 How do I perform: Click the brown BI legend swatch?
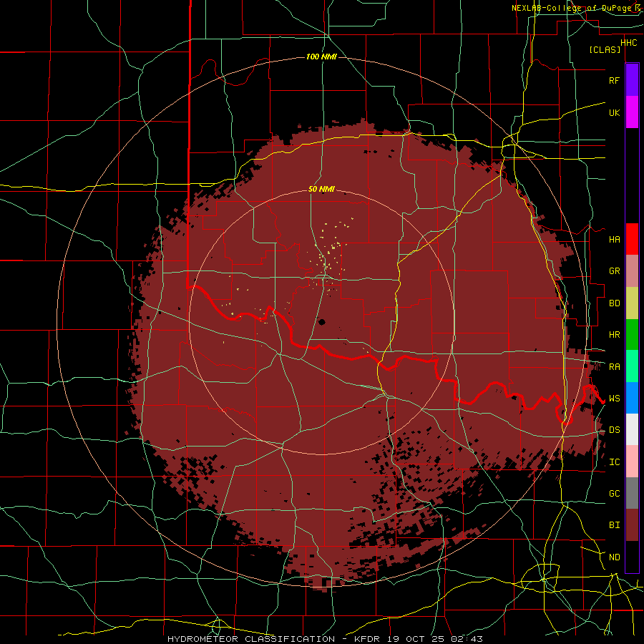632,525
